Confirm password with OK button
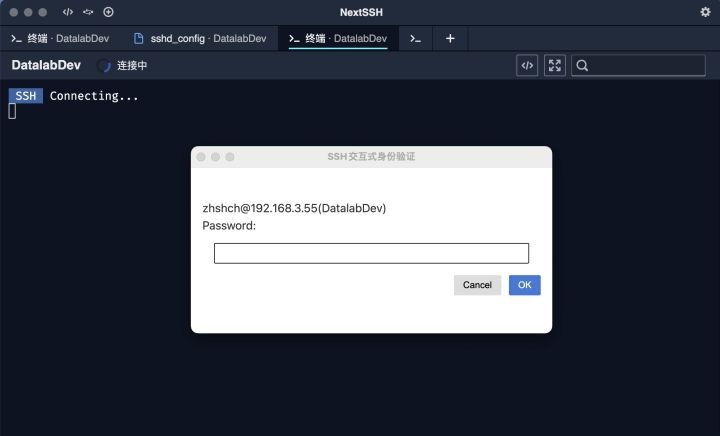The image size is (720, 436). point(524,285)
